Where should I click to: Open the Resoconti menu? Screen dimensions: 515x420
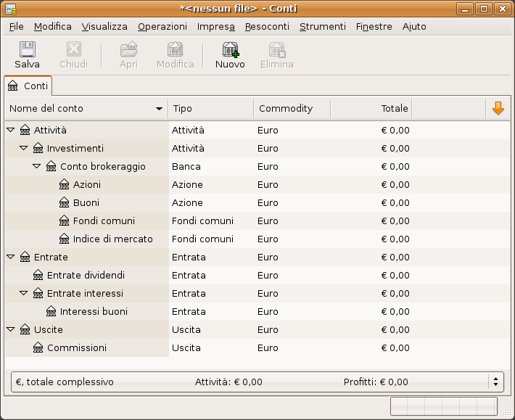[267, 27]
